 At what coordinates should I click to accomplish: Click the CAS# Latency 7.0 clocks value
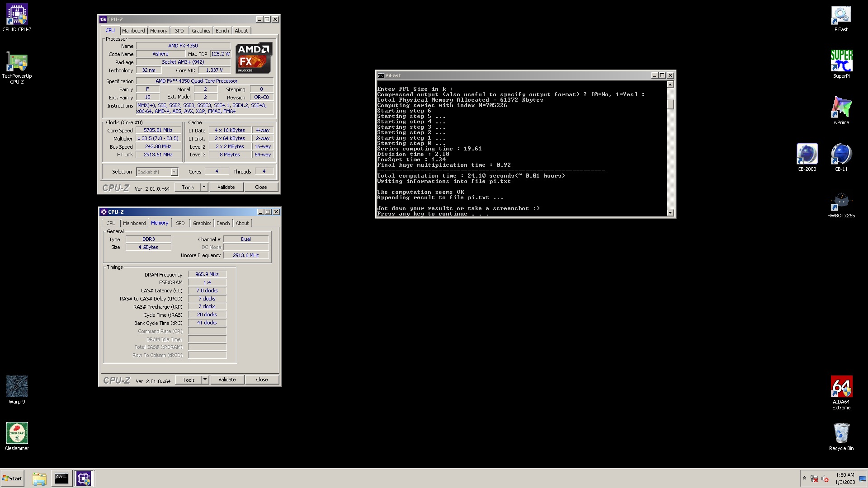207,291
